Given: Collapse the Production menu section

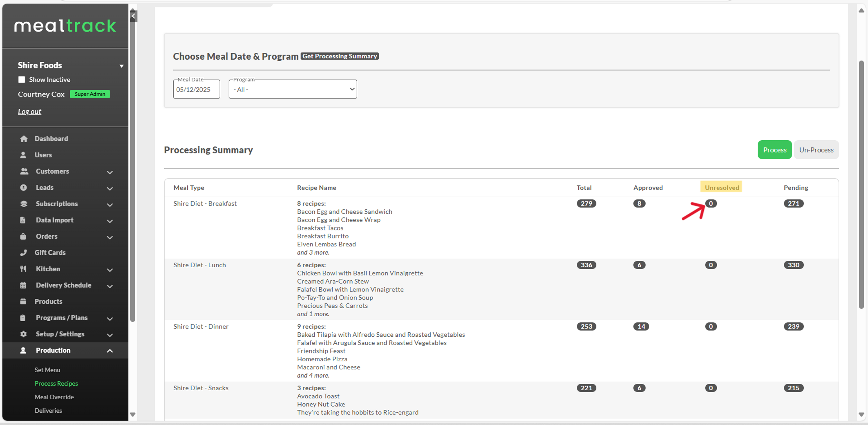Looking at the screenshot, I should point(110,350).
